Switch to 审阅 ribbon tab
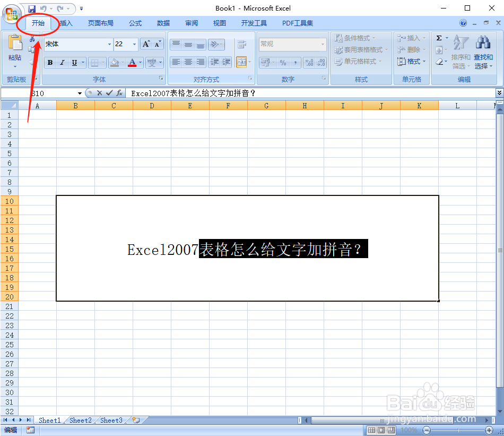The image size is (504, 436). point(192,23)
